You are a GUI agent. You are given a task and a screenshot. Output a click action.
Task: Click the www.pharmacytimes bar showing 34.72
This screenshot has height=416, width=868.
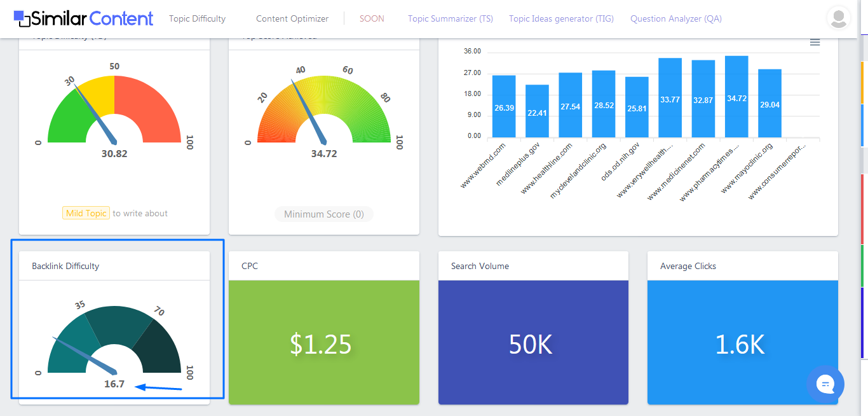coord(736,97)
